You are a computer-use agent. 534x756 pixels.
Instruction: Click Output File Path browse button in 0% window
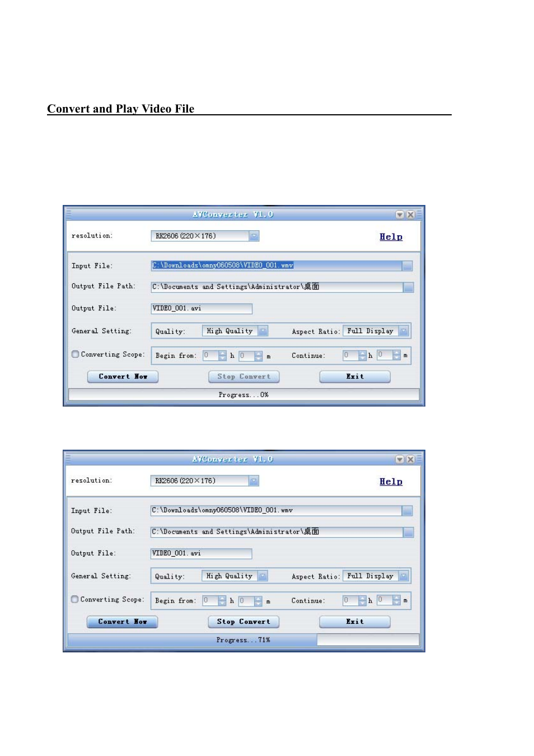point(408,287)
